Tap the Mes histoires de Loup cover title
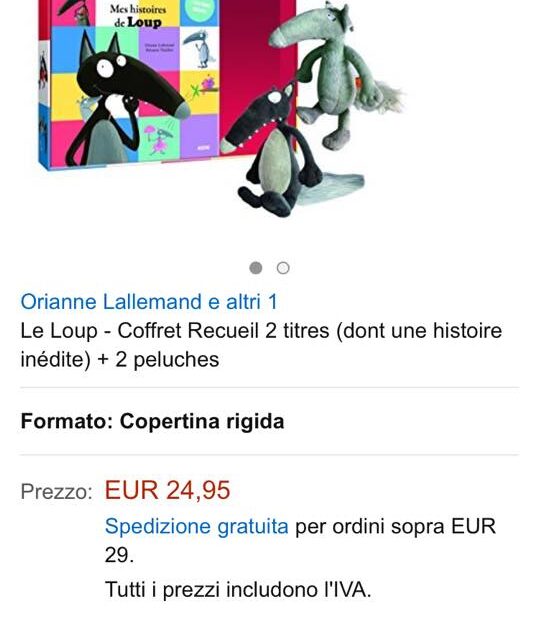This screenshot has width=539, height=628. 138,16
